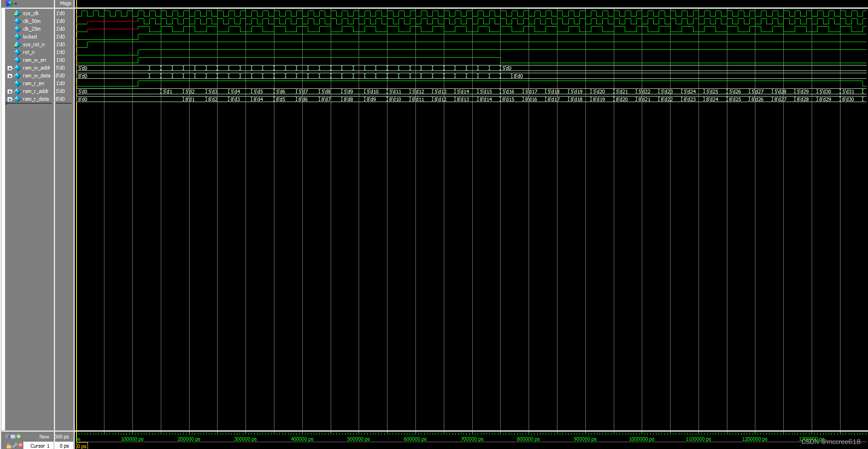This screenshot has height=449, width=868.
Task: Expand the ram_r_addr bus
Action: coord(10,92)
